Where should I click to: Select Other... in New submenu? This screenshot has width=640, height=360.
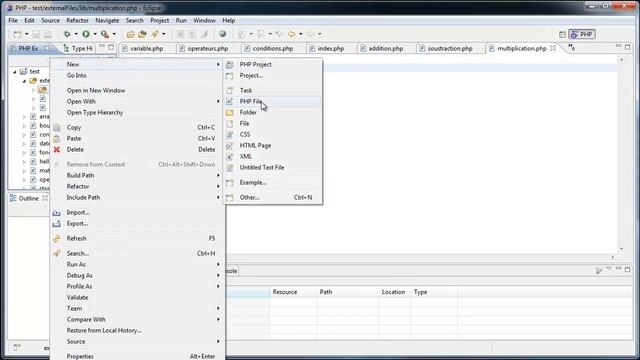click(272, 197)
